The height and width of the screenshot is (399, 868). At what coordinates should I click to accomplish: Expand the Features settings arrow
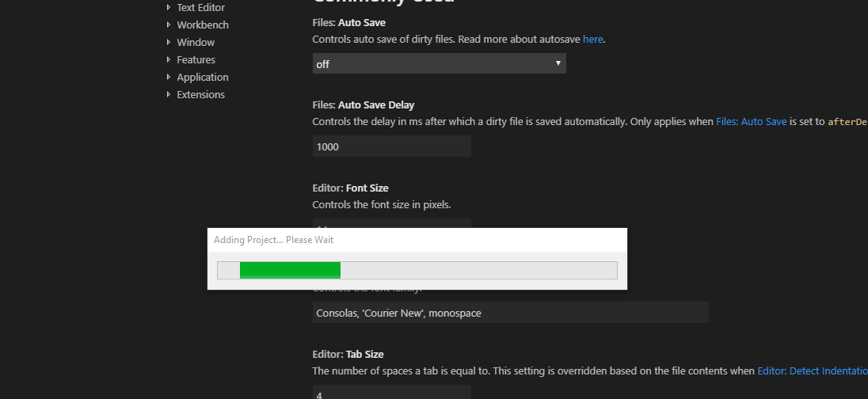(x=169, y=59)
